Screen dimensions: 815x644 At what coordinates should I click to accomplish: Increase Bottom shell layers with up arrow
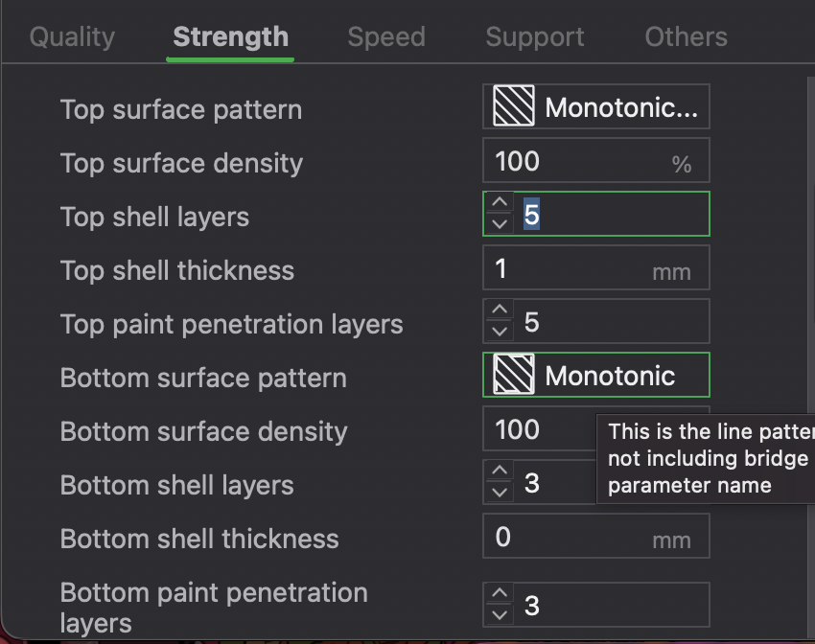tap(499, 471)
